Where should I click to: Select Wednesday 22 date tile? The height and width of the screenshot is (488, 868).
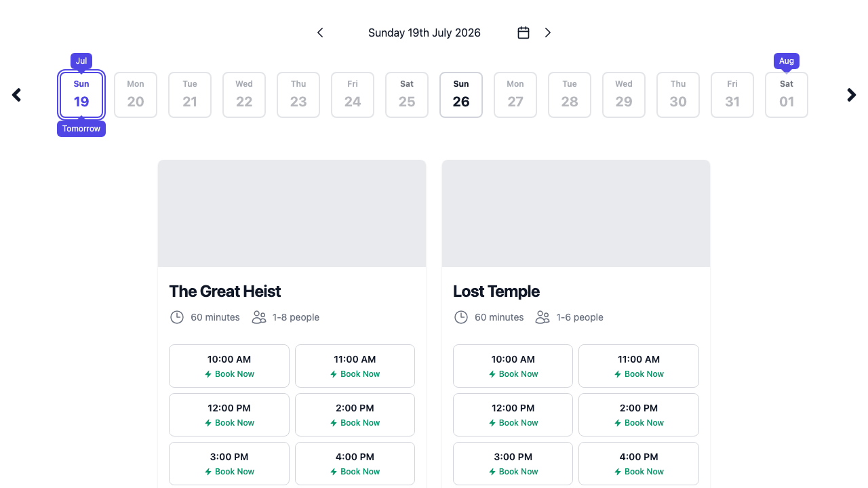(x=244, y=95)
